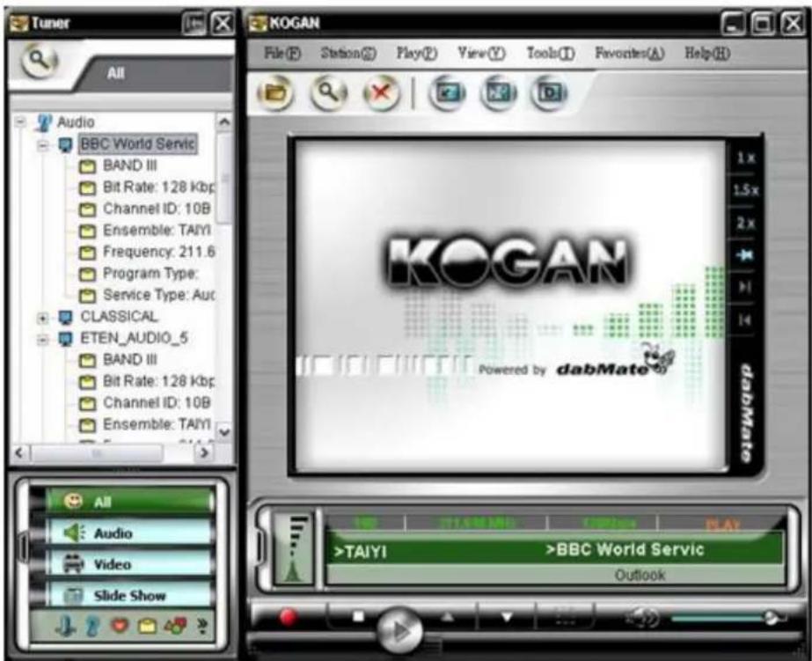Click the volume slider knob
Screen dimensions: 812x661
(772, 618)
